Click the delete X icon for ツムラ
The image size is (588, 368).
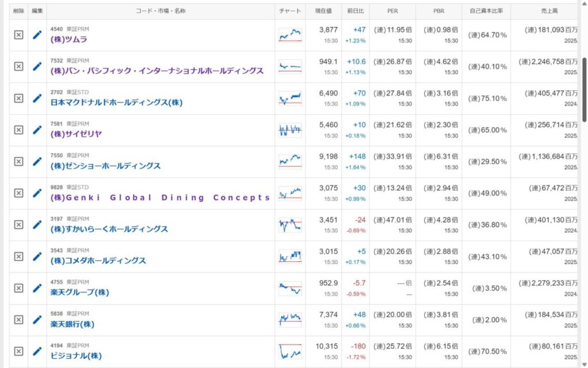click(x=18, y=35)
